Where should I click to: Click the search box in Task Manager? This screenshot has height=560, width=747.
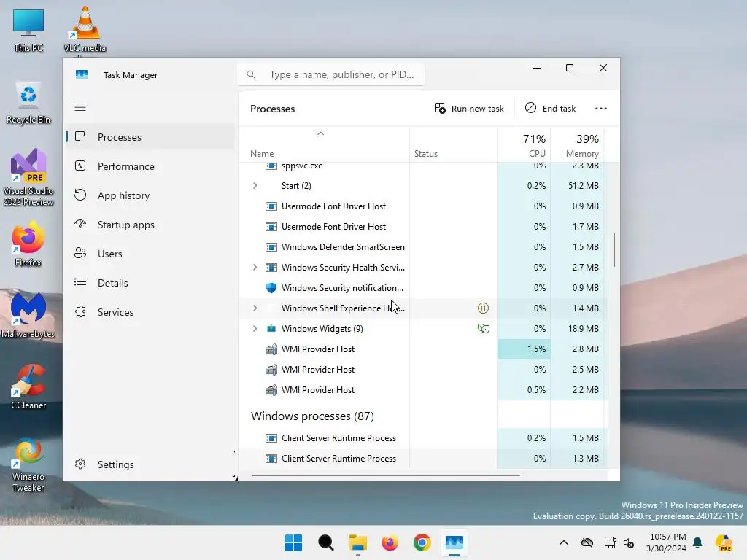pos(330,74)
